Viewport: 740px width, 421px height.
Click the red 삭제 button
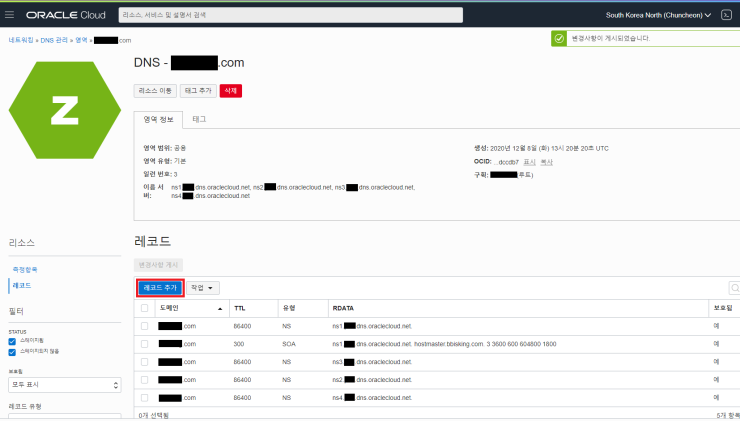click(230, 90)
